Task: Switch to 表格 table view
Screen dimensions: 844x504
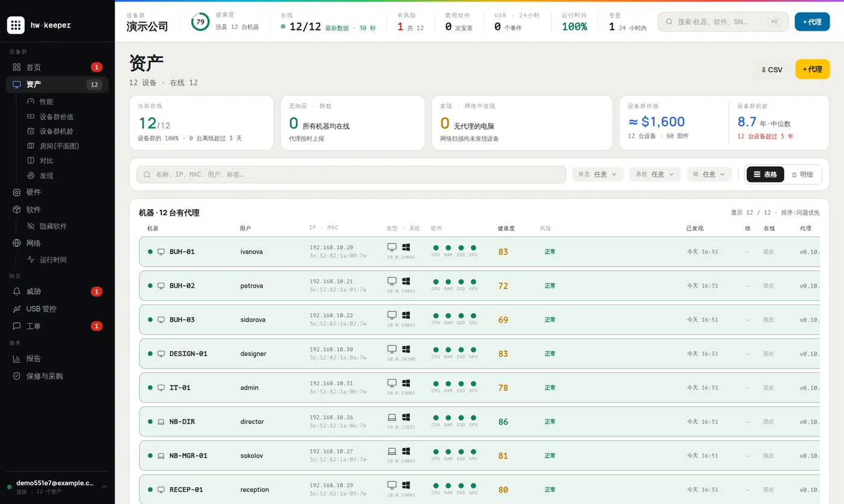Action: coord(765,174)
